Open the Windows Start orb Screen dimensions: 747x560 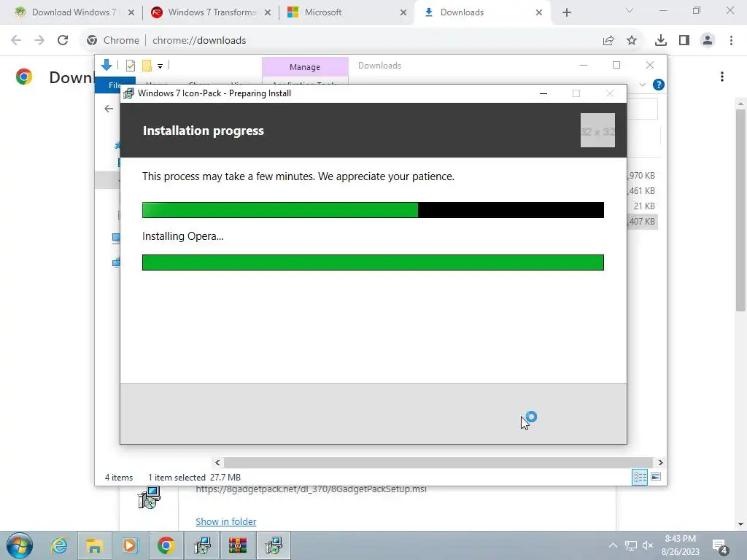click(20, 545)
